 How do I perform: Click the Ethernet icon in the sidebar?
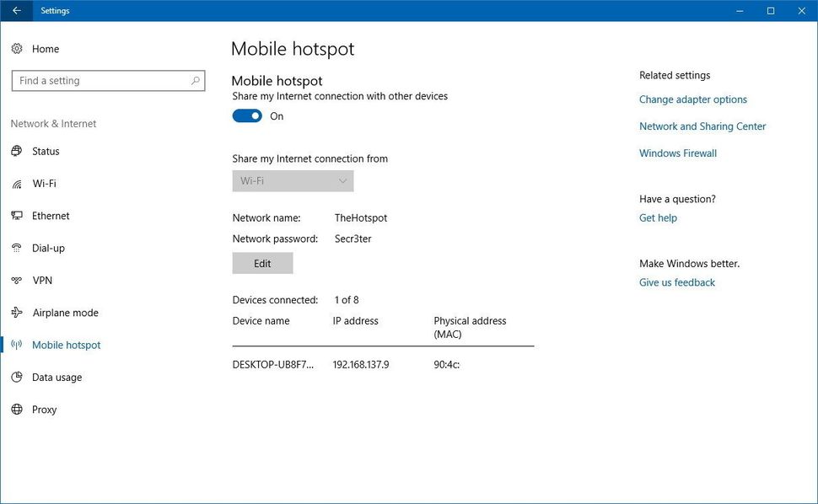click(x=16, y=215)
